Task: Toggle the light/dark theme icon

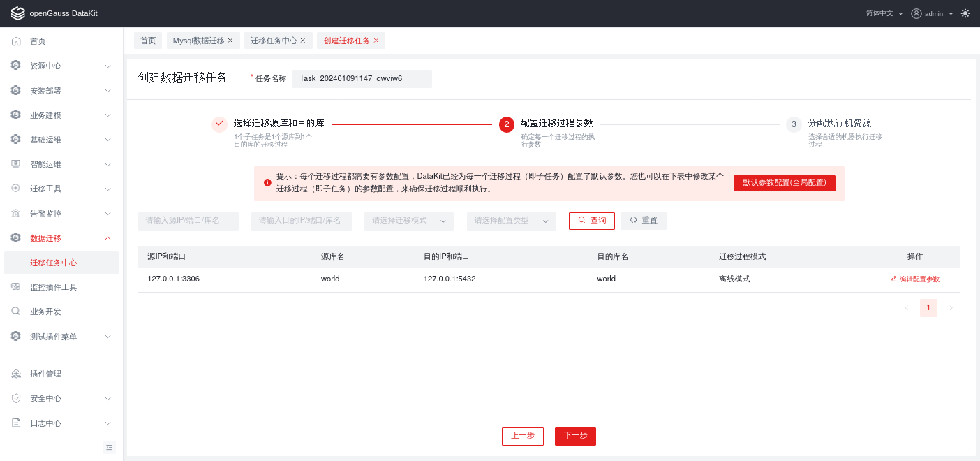Action: 965,13
